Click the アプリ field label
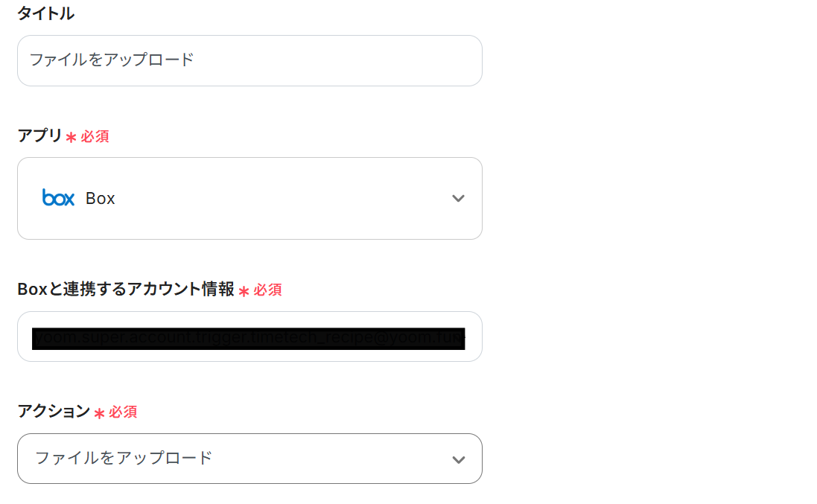The width and height of the screenshot is (817, 504). click(x=39, y=136)
